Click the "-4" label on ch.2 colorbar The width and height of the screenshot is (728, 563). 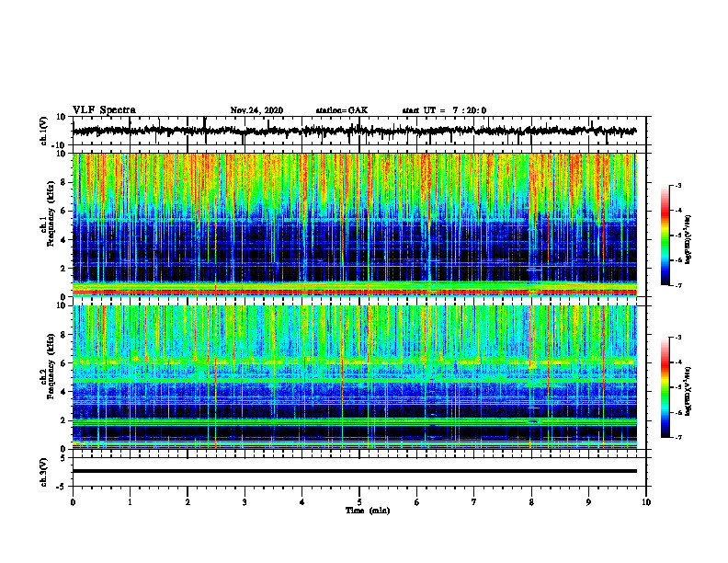677,362
